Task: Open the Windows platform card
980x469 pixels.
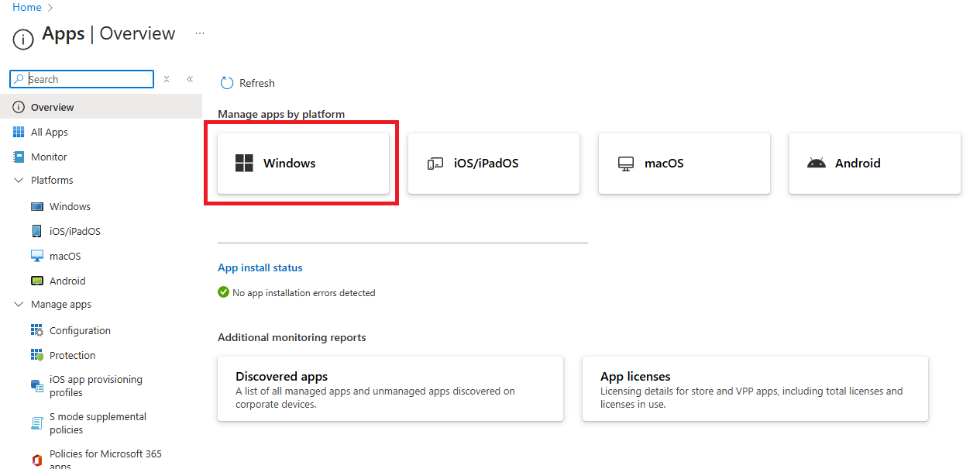Action: pos(303,164)
